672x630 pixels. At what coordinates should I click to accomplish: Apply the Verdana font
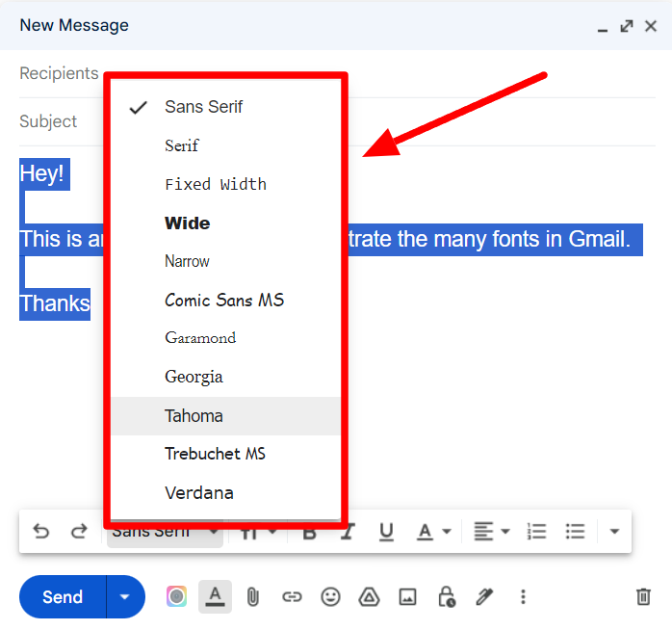(225, 493)
